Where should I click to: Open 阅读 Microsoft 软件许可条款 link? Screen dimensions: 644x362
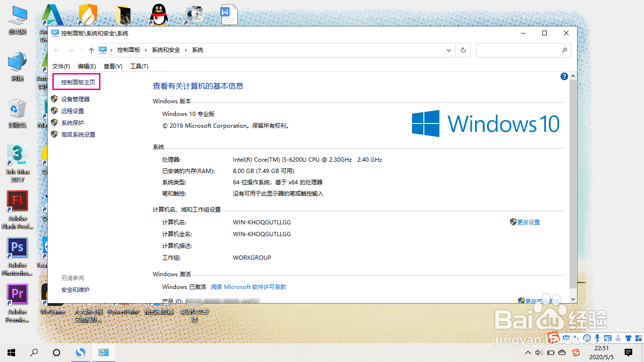coord(248,287)
